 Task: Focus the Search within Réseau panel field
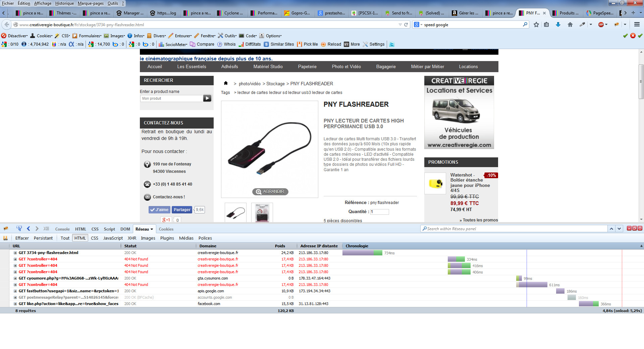tap(514, 229)
